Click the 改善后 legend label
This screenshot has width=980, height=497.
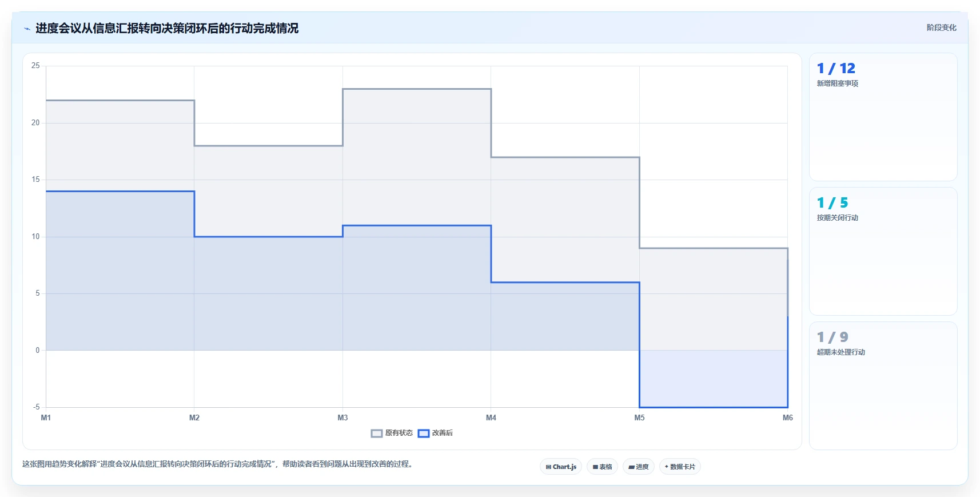click(442, 433)
